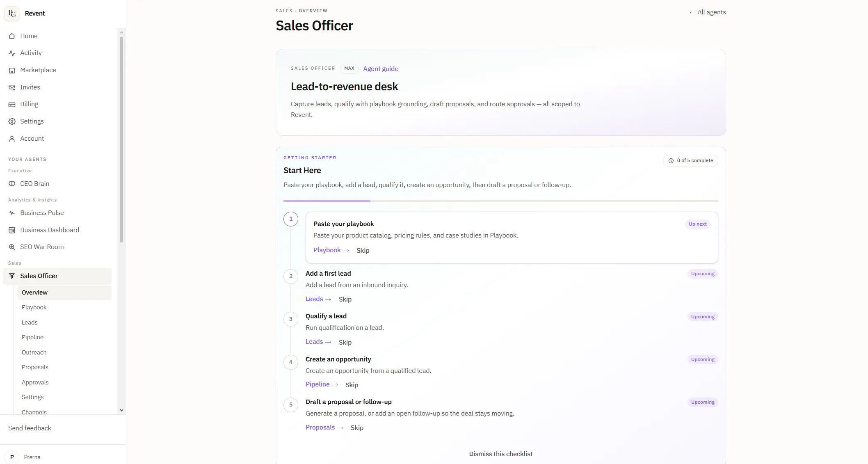Click the Billing card icon

[x=12, y=104]
